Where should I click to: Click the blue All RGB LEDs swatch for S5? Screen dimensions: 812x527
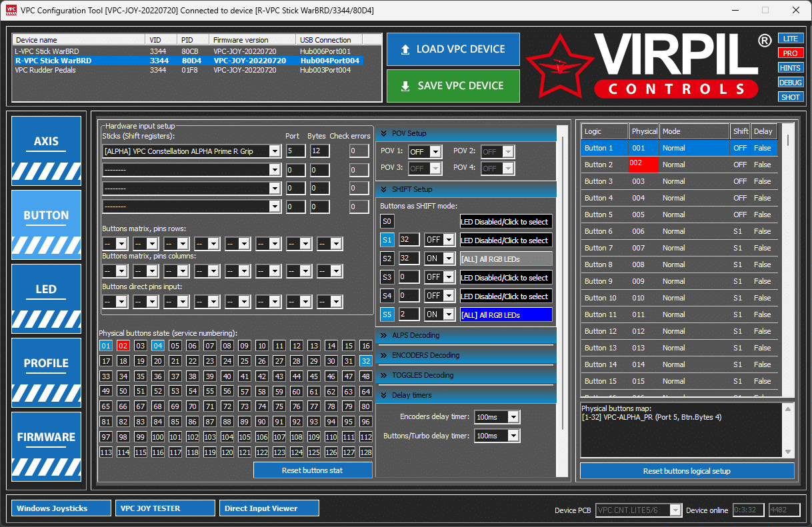[x=506, y=314]
